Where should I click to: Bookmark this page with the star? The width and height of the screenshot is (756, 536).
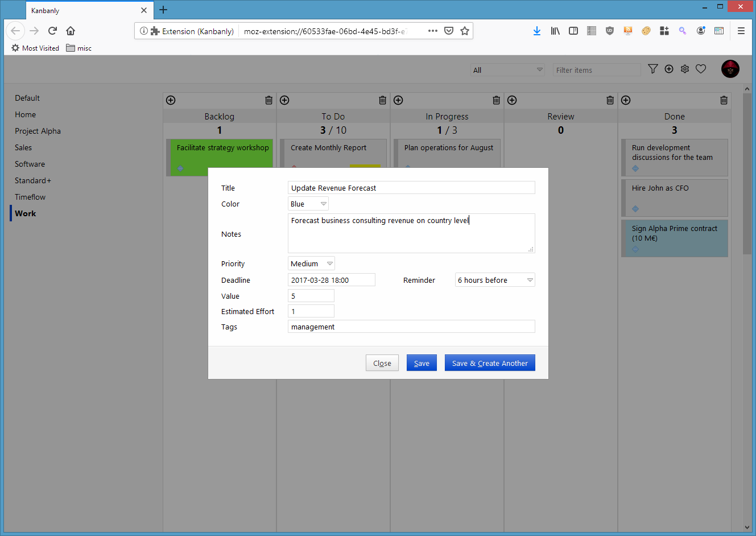[465, 31]
